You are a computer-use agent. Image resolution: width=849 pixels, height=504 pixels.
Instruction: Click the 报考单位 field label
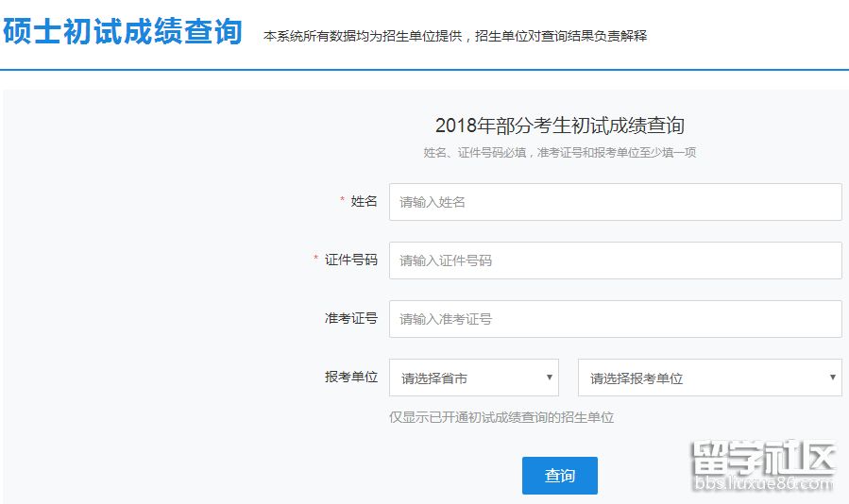click(350, 377)
